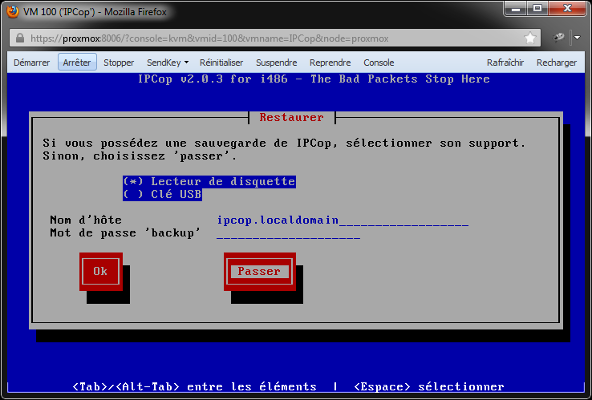Click the Firefox logo in title bar
592x400 pixels.
[x=12, y=11]
